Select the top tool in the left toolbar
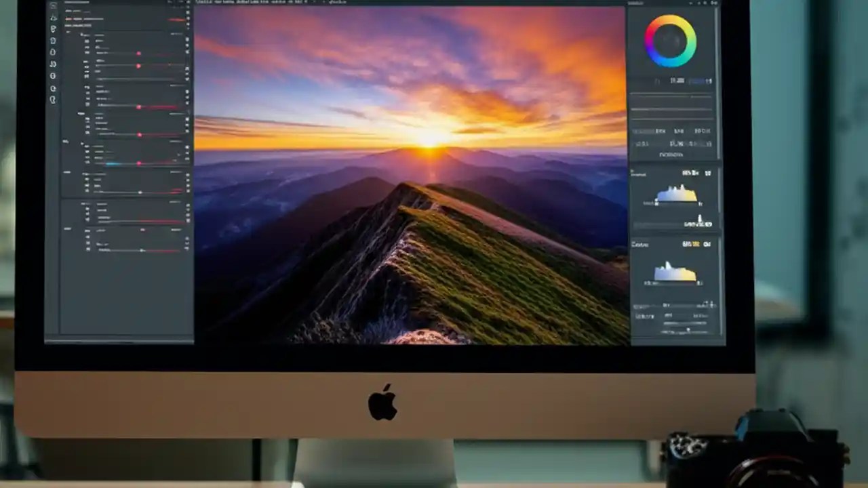 [53, 7]
